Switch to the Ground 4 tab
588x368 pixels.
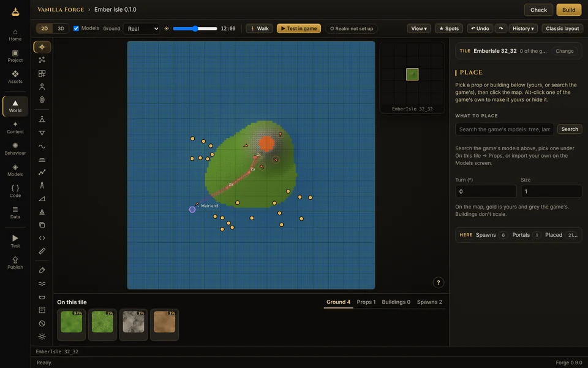tap(338, 302)
